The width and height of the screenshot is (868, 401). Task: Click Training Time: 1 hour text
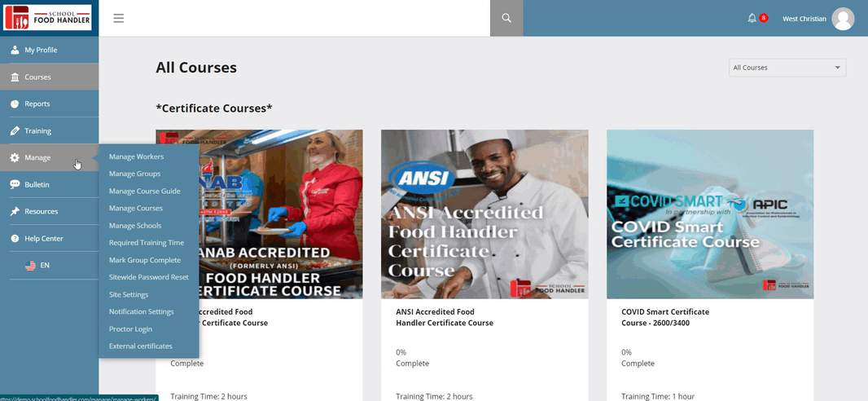pos(658,397)
